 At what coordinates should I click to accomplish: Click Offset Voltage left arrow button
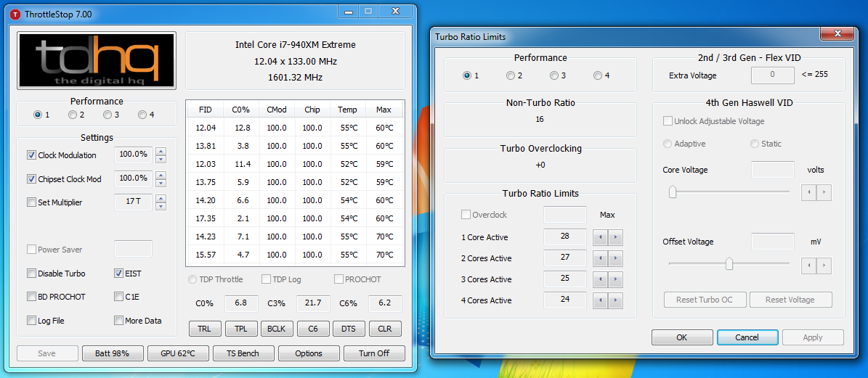pyautogui.click(x=808, y=266)
